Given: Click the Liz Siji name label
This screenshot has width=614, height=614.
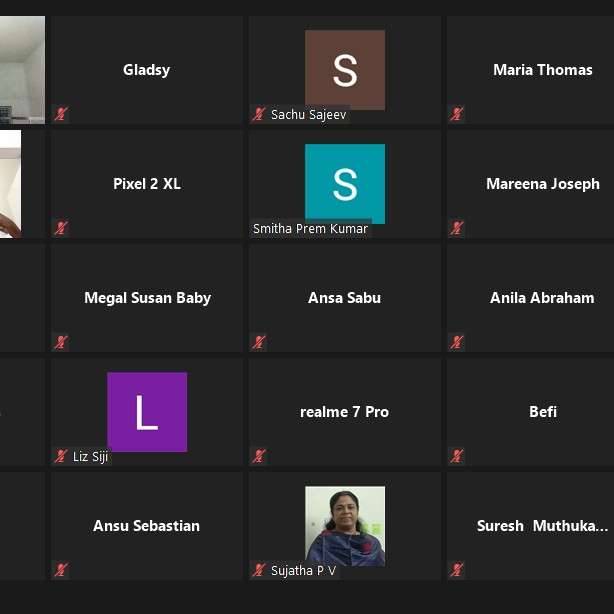Looking at the screenshot, I should [90, 457].
